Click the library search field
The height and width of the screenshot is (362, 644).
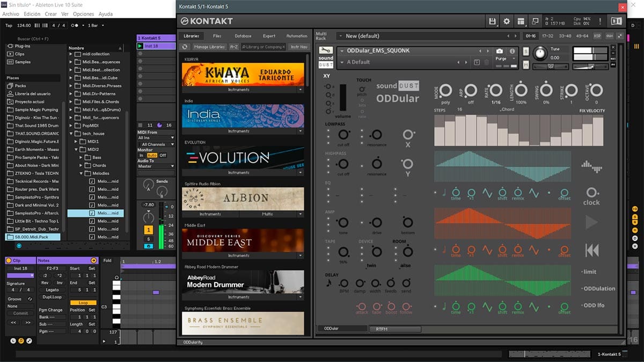(x=263, y=47)
